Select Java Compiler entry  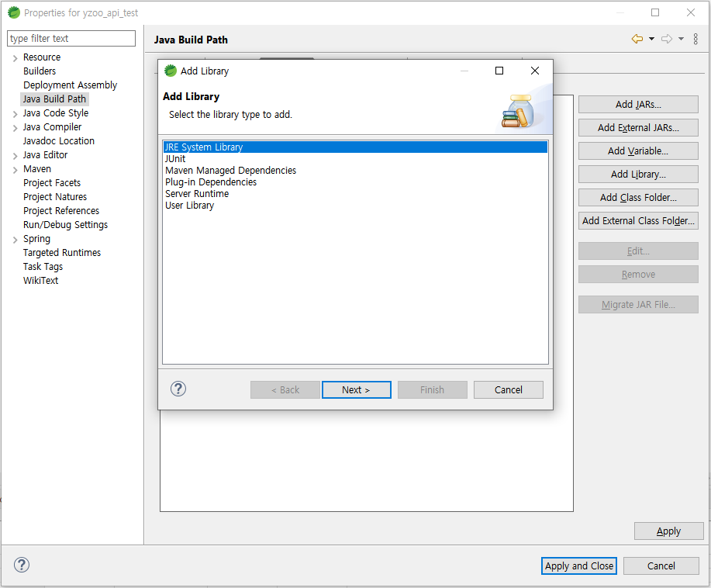[x=52, y=127]
